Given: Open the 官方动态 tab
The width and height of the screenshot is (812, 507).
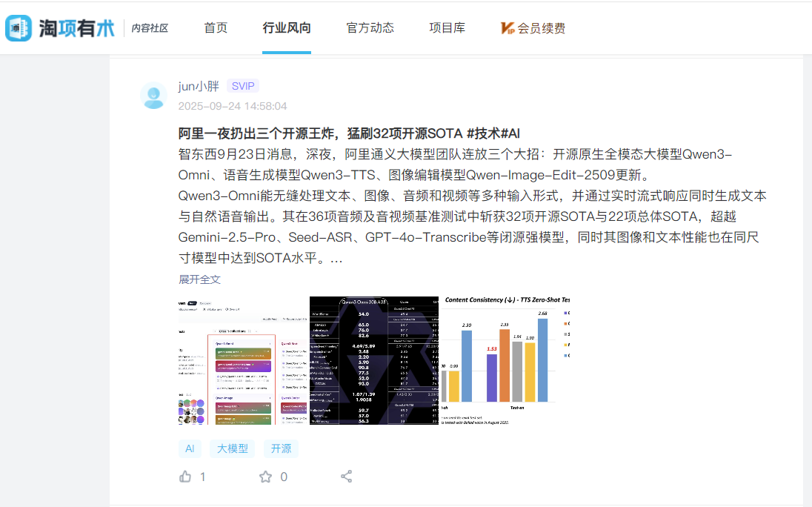Looking at the screenshot, I should [370, 28].
